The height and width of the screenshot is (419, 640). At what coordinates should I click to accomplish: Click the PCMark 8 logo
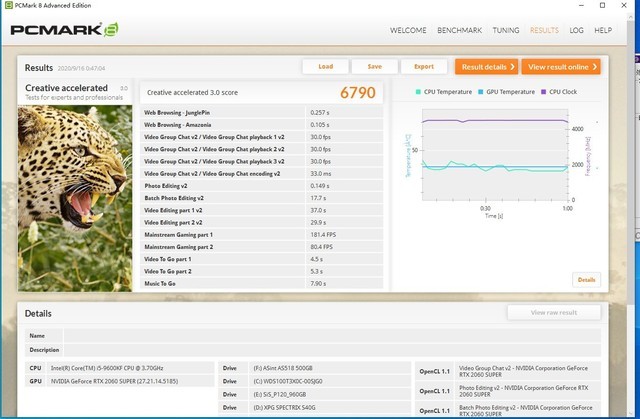(x=64, y=30)
